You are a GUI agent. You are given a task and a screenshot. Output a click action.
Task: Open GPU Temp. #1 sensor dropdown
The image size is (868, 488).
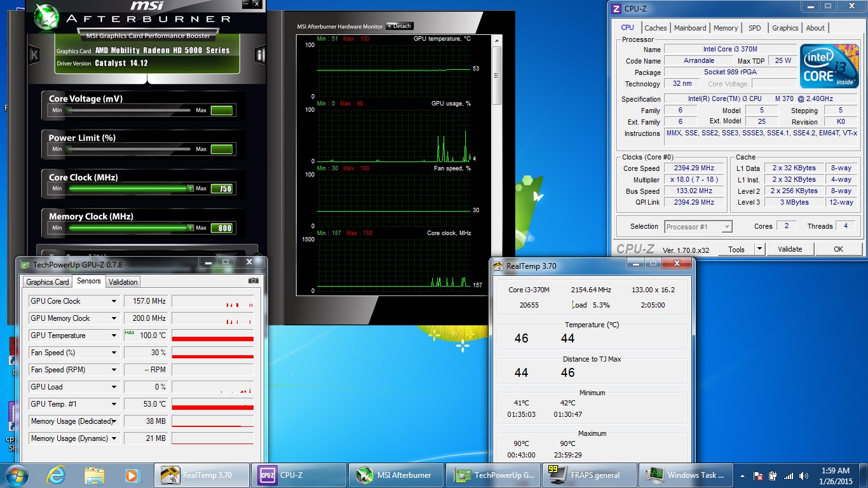click(x=114, y=404)
